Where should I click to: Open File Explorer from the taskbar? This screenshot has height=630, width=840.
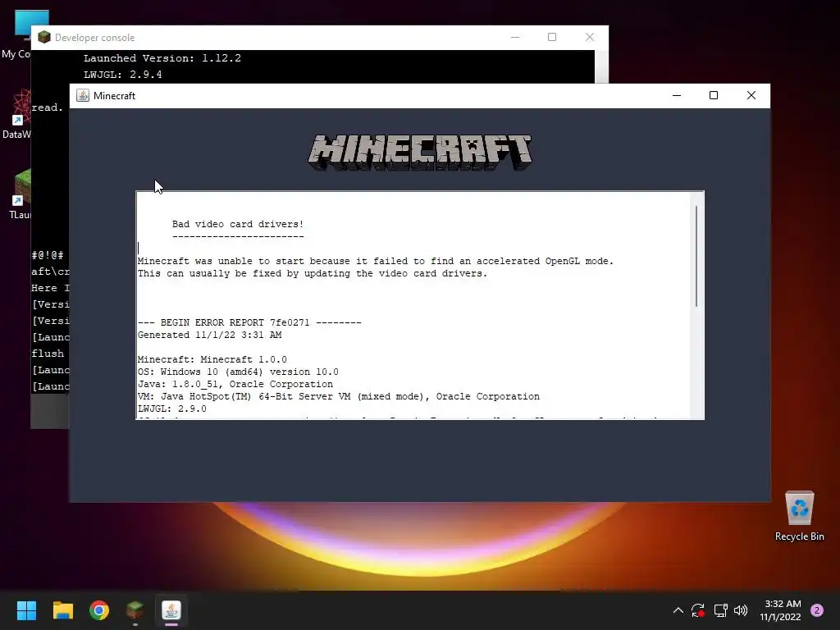tap(62, 610)
